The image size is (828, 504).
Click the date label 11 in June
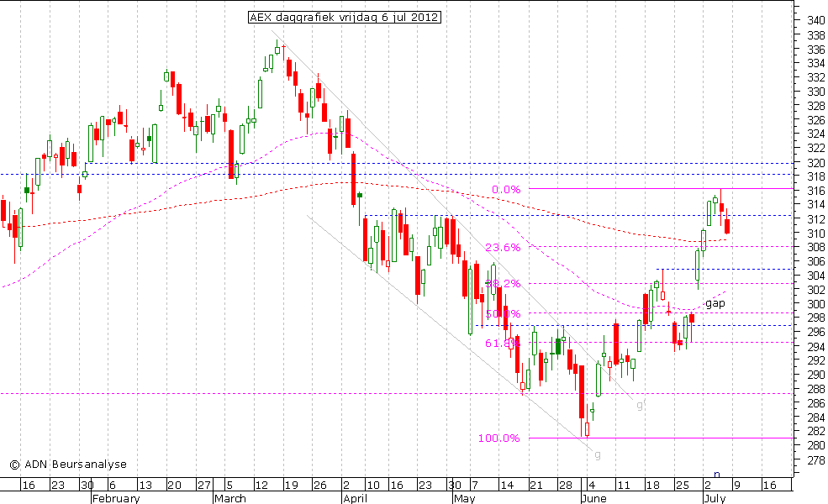tap(624, 485)
